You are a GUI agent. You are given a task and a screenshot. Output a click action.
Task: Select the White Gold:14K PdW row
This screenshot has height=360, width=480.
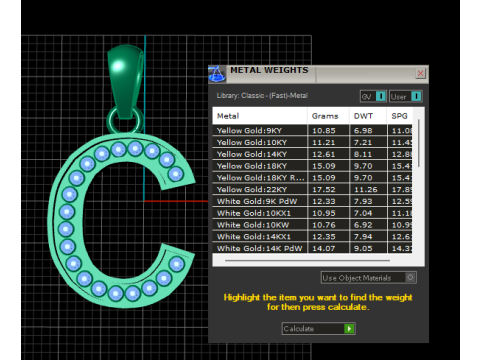click(312, 248)
